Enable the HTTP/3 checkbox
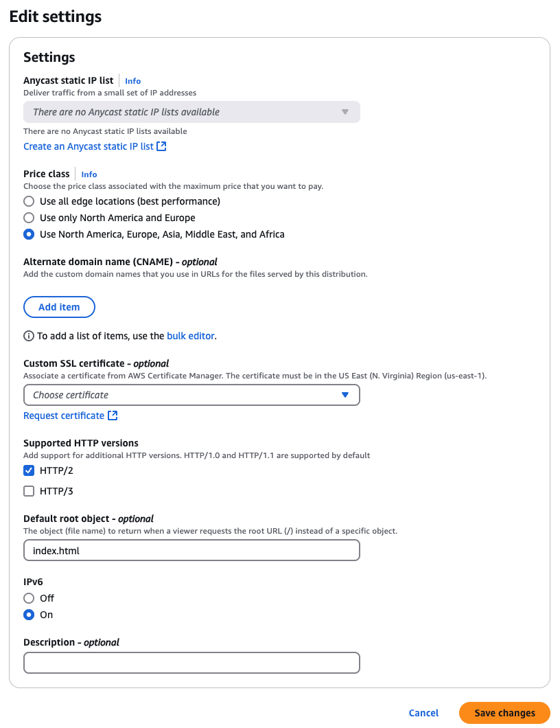The width and height of the screenshot is (560, 728). (29, 491)
